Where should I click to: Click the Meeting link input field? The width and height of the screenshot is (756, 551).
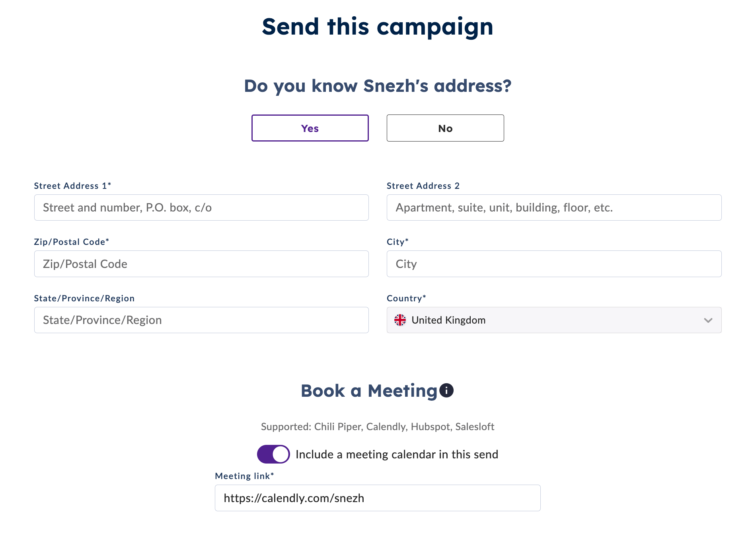click(x=377, y=498)
